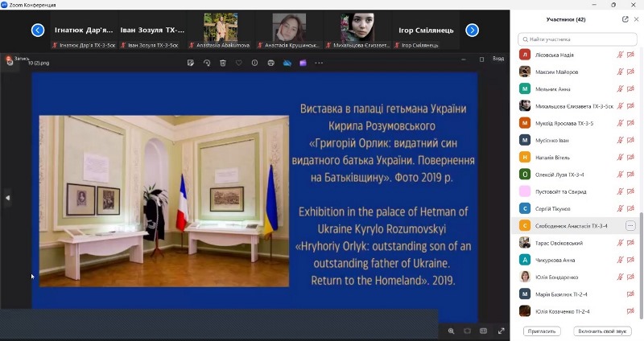The image size is (644, 341).
Task: Click the fullscreen expand arrows icon
Action: pos(501,331)
